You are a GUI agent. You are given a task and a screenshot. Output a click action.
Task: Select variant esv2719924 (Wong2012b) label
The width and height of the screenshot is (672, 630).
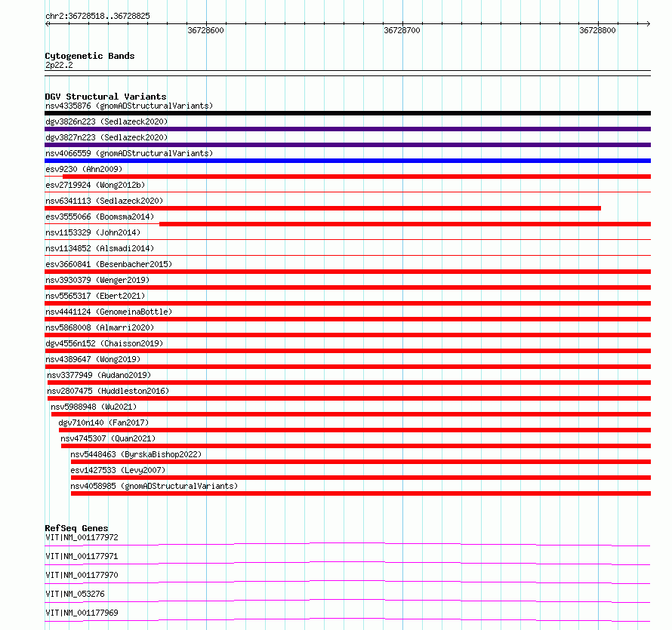click(x=95, y=185)
